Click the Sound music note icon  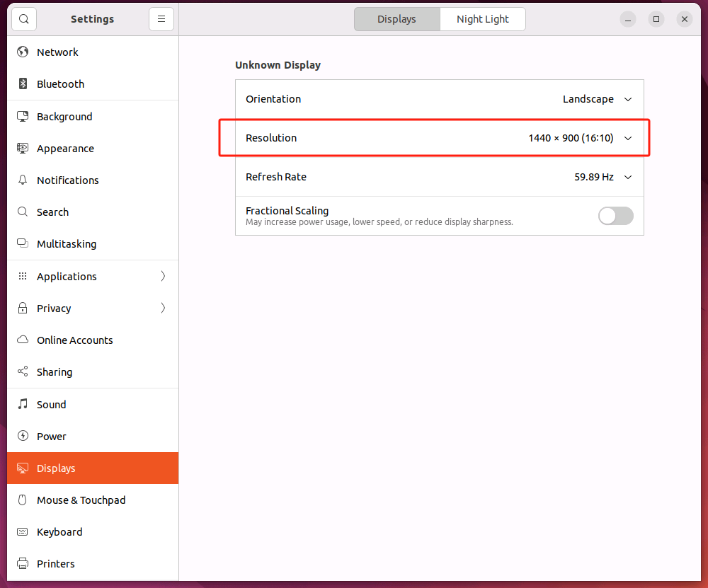coord(23,404)
